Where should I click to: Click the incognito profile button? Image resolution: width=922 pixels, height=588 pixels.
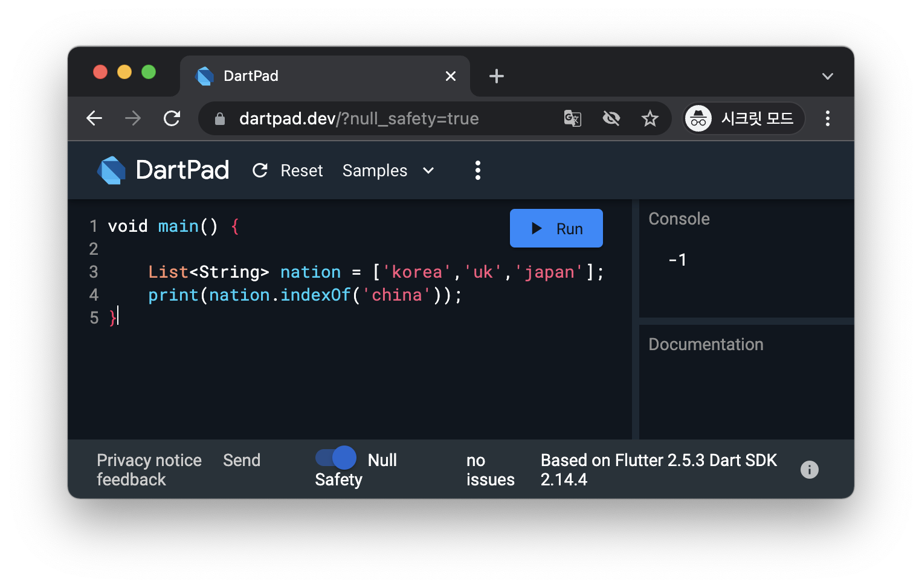(x=744, y=118)
